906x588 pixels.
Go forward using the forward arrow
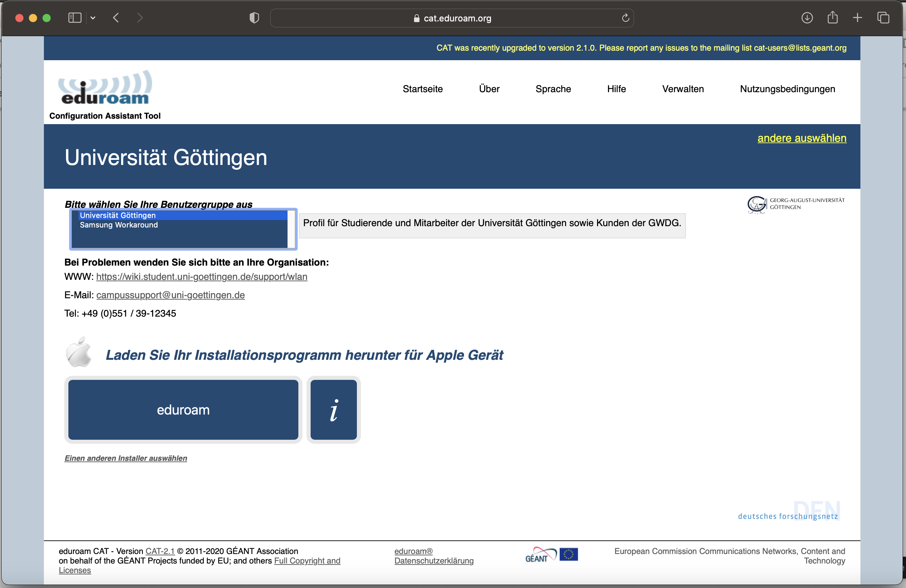click(x=140, y=18)
